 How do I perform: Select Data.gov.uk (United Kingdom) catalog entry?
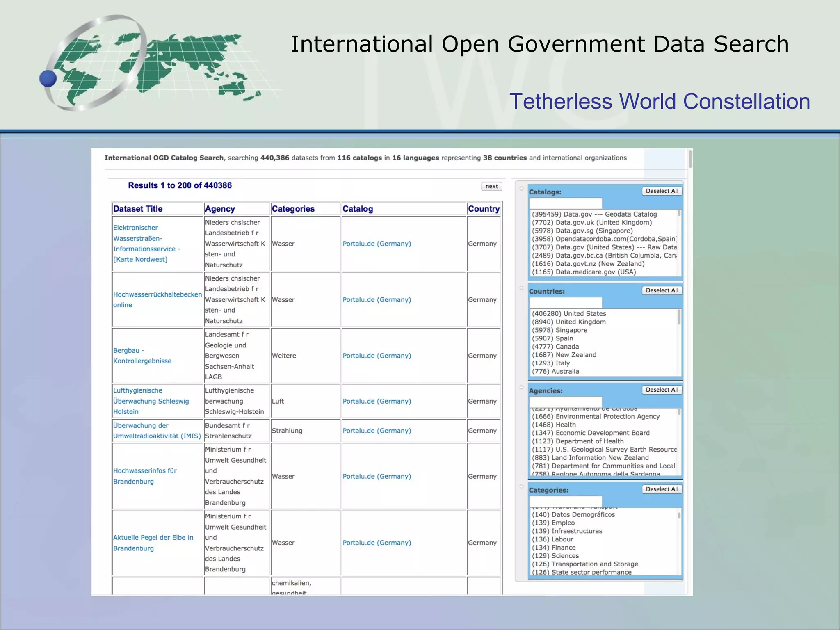591,223
